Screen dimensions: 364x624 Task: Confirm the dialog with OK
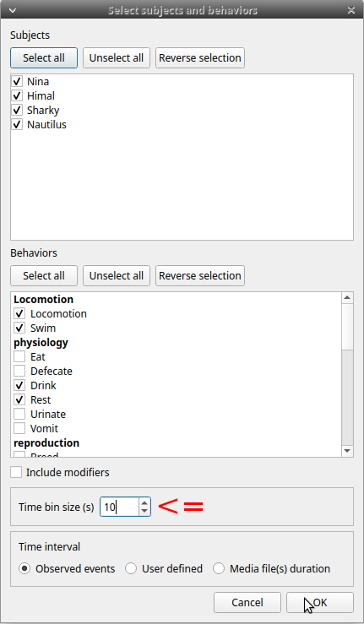click(x=320, y=603)
